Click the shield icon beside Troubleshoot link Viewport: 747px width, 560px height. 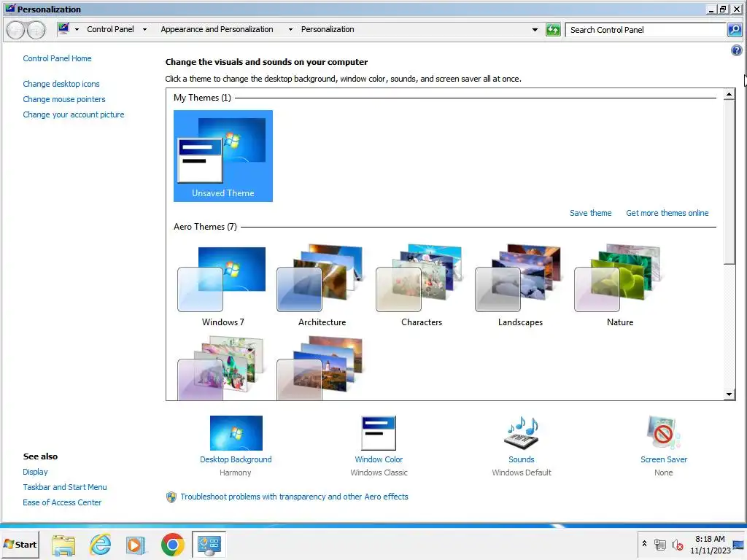[171, 497]
